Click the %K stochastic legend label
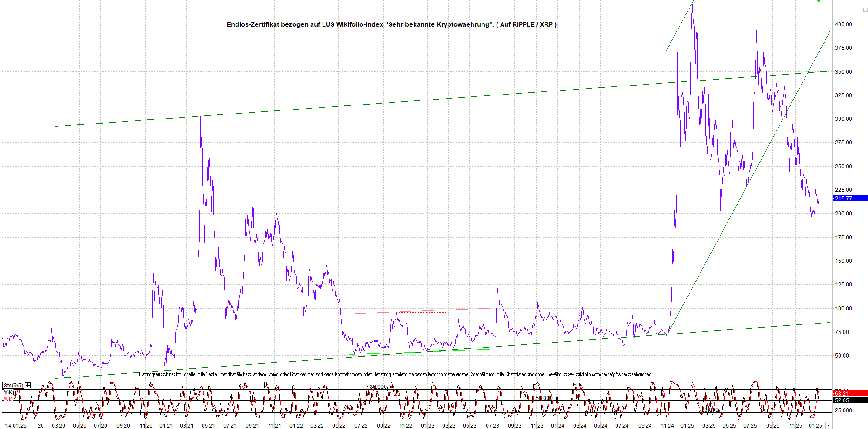The height and width of the screenshot is (429, 868). pos(8,392)
